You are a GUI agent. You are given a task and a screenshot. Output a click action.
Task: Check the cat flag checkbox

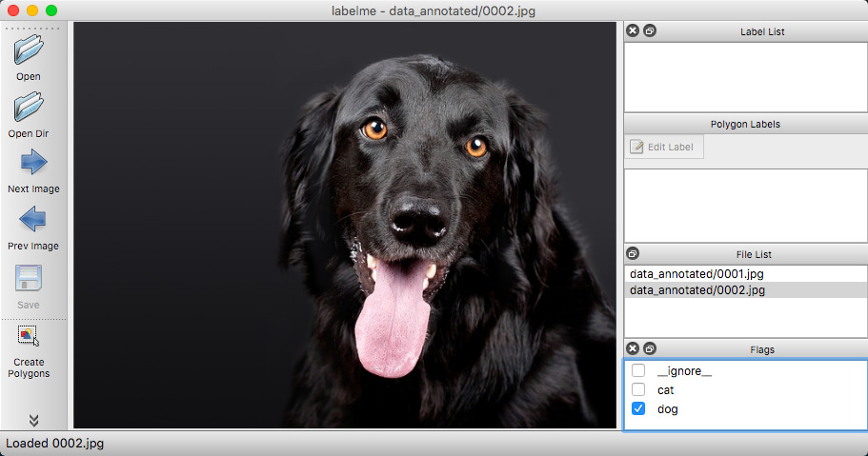point(638,389)
